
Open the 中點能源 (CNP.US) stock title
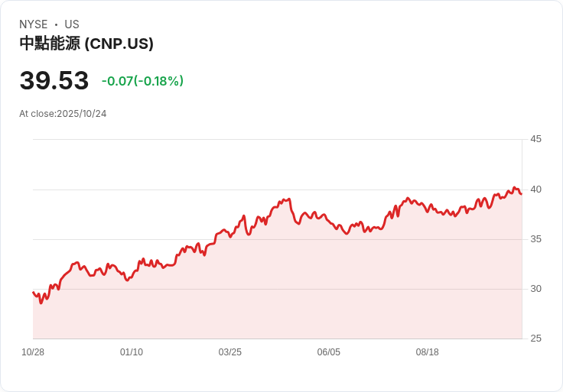86,44
